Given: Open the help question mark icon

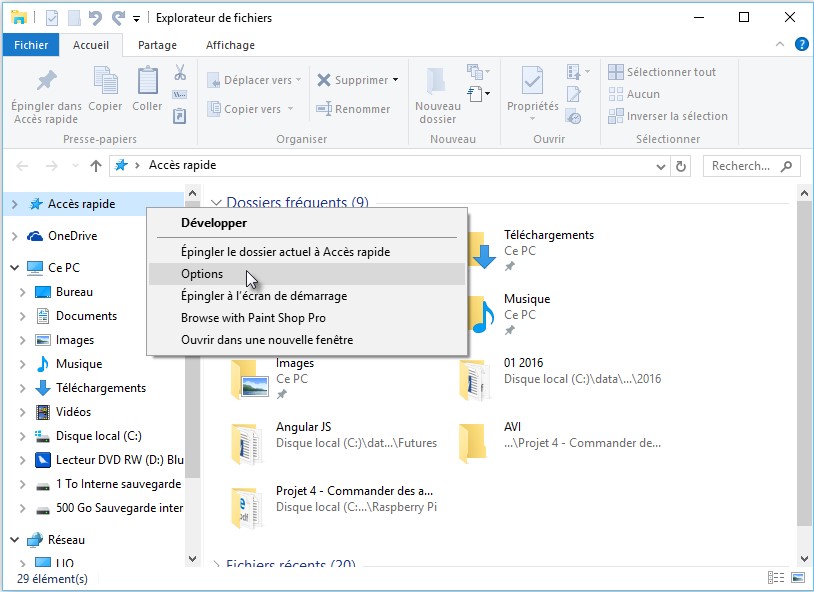Looking at the screenshot, I should click(801, 45).
